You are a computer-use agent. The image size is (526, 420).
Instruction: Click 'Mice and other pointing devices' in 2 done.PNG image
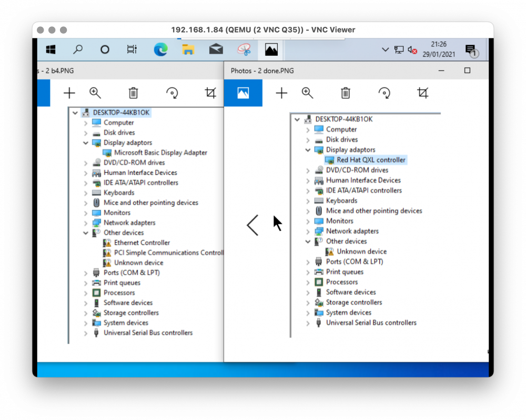pyautogui.click(x=374, y=211)
